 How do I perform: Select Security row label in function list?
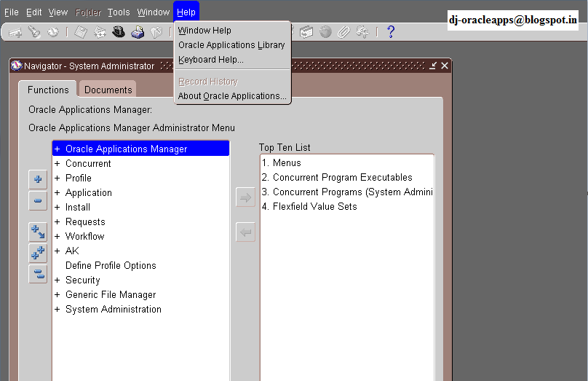[82, 280]
